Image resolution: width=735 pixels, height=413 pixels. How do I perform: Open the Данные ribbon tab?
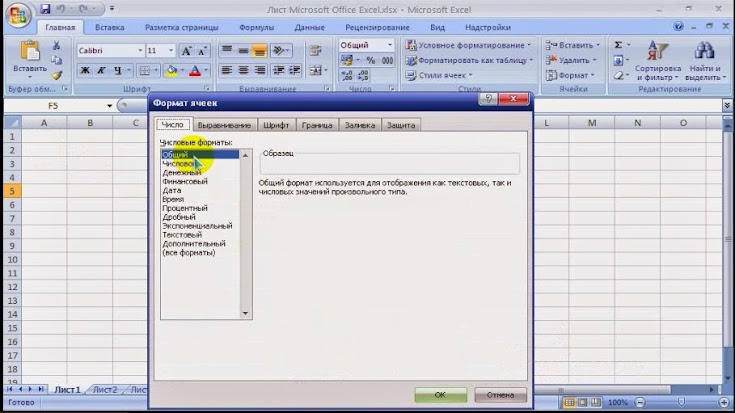point(309,27)
